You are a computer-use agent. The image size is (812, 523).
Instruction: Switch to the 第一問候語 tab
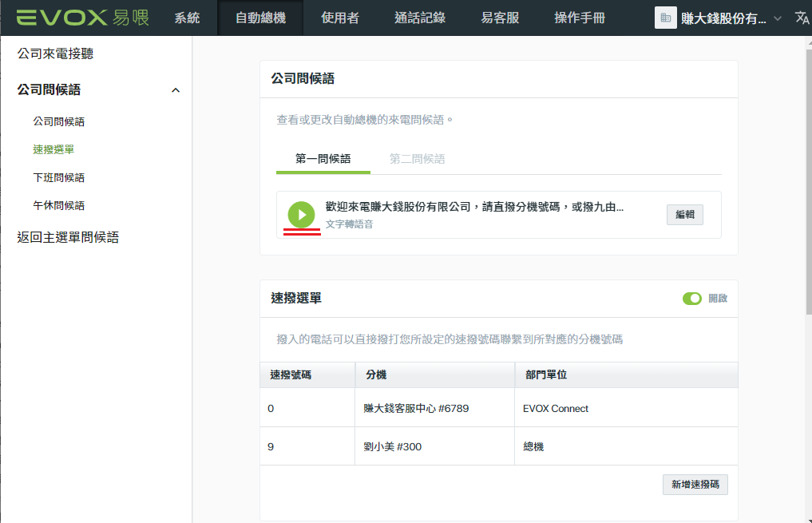point(323,159)
